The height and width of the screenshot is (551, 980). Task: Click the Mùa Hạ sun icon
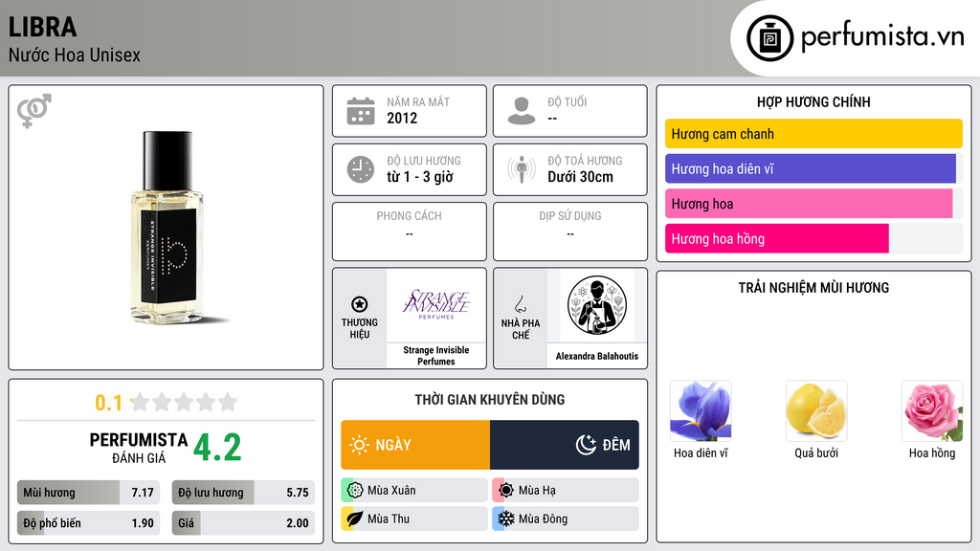pyautogui.click(x=506, y=490)
